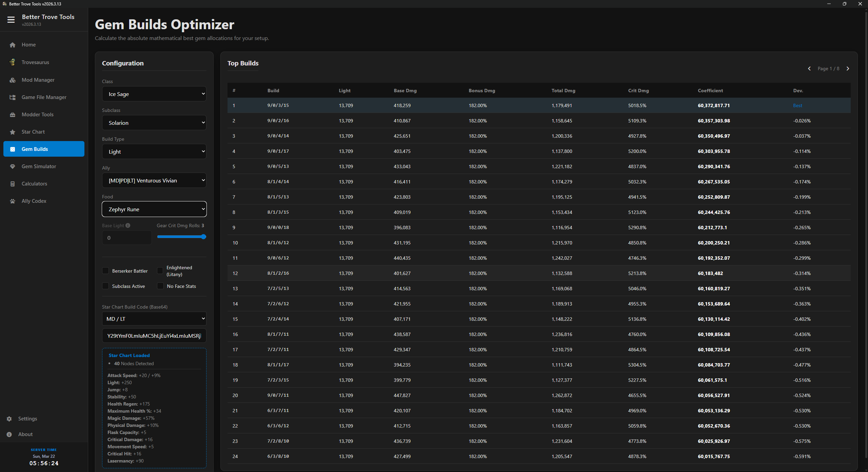Viewport: 868px width, 472px height.
Task: Open the Class dropdown showing Ice Sage
Action: [154, 94]
